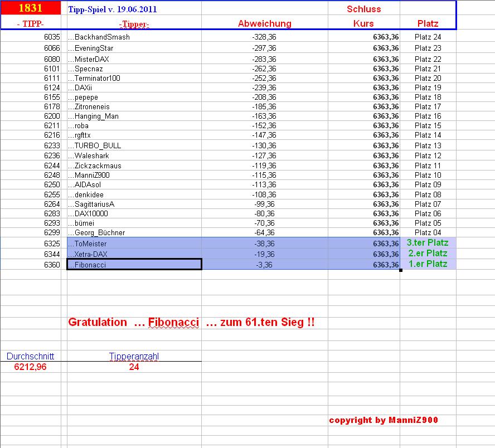The width and height of the screenshot is (495, 448).
Task: Select the pepepe name cell
Action: pyautogui.click(x=134, y=97)
